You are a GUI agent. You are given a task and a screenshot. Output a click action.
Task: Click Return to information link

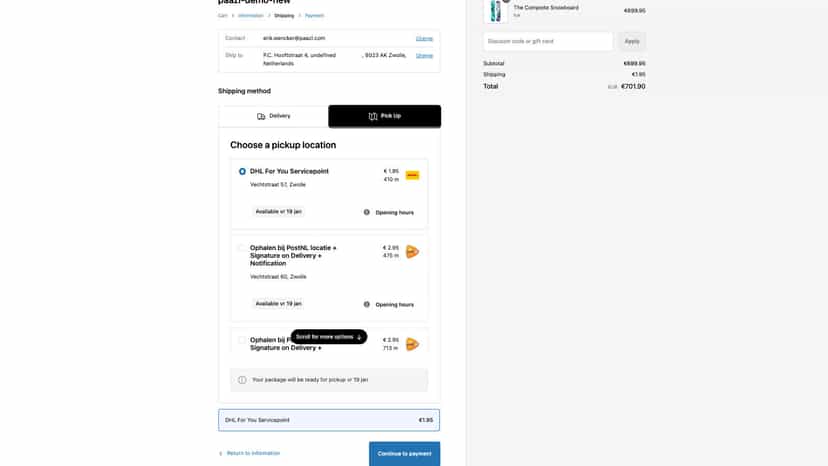tap(253, 453)
